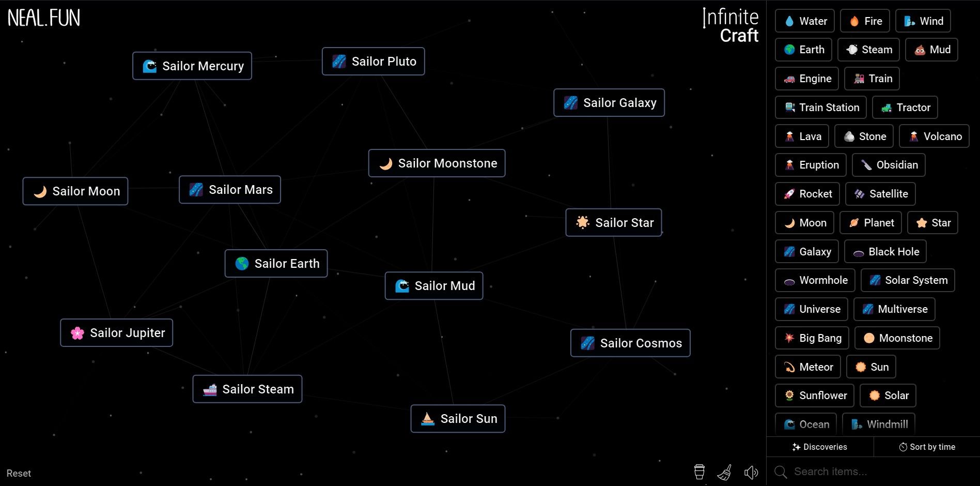Click the broom clear-canvas icon
Image resolution: width=980 pixels, height=486 pixels.
pyautogui.click(x=725, y=472)
